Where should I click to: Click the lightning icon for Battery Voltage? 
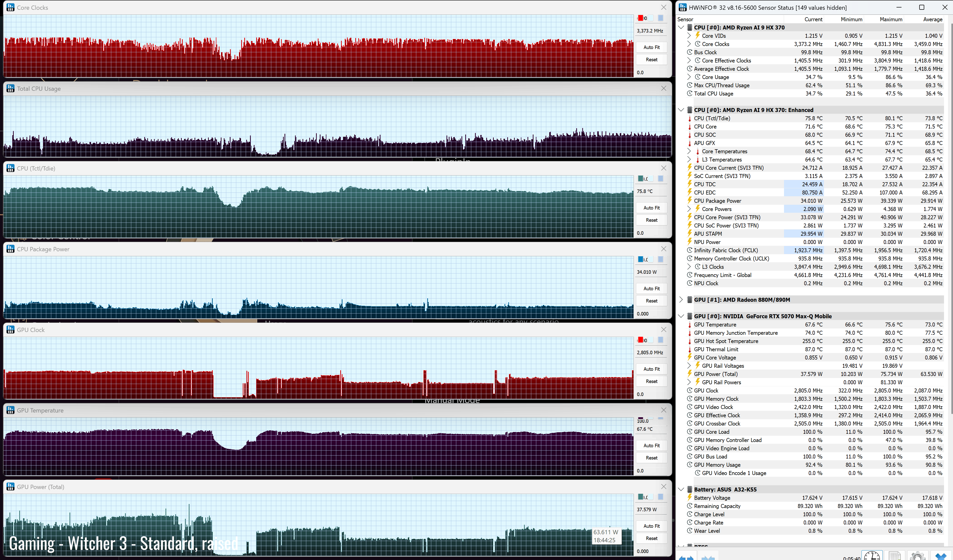click(690, 497)
